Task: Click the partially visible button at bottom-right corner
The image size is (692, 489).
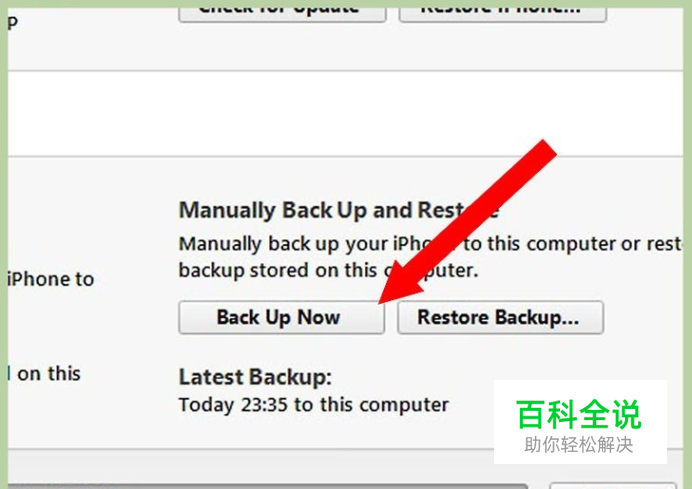Action: pos(613,485)
